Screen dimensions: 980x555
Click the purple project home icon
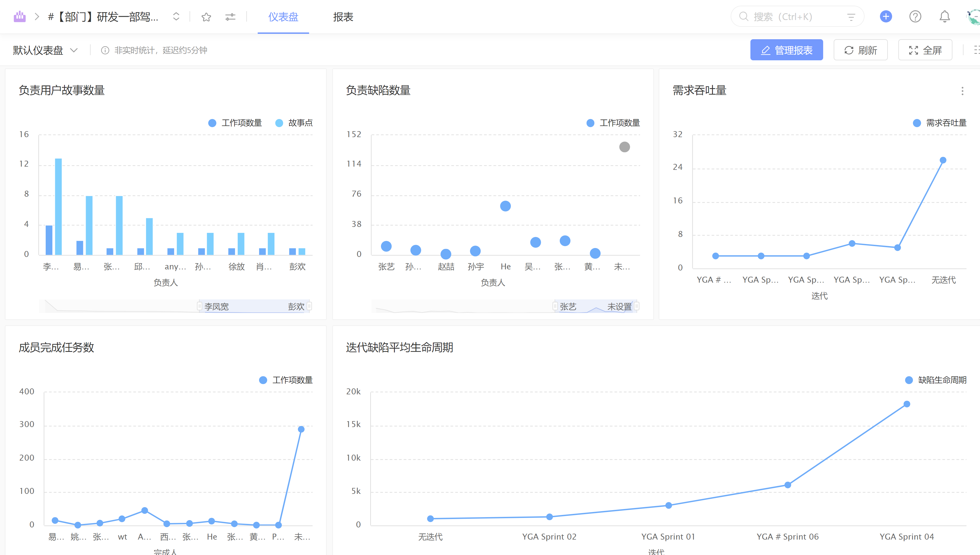(x=19, y=17)
